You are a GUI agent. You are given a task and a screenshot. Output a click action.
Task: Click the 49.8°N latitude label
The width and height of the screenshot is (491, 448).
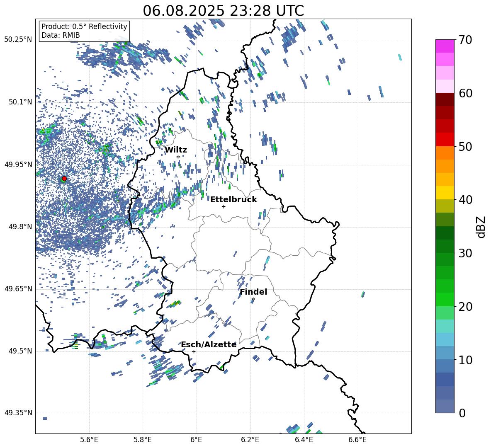coord(20,227)
